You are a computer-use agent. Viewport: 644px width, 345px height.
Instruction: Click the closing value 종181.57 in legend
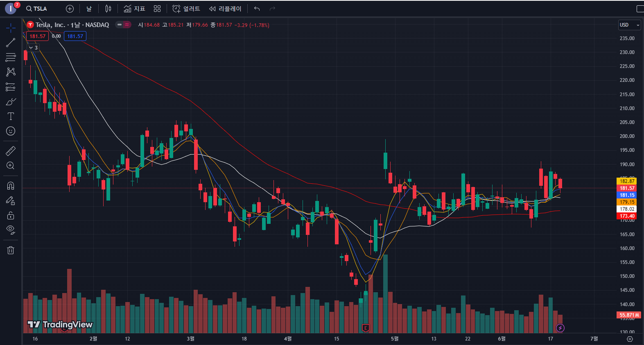[x=221, y=25]
